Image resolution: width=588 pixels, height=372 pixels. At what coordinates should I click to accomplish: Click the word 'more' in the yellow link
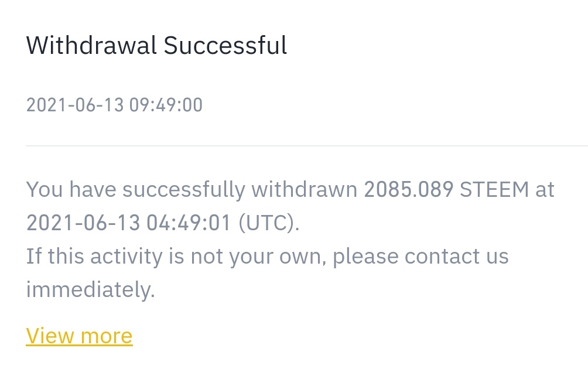click(107, 336)
